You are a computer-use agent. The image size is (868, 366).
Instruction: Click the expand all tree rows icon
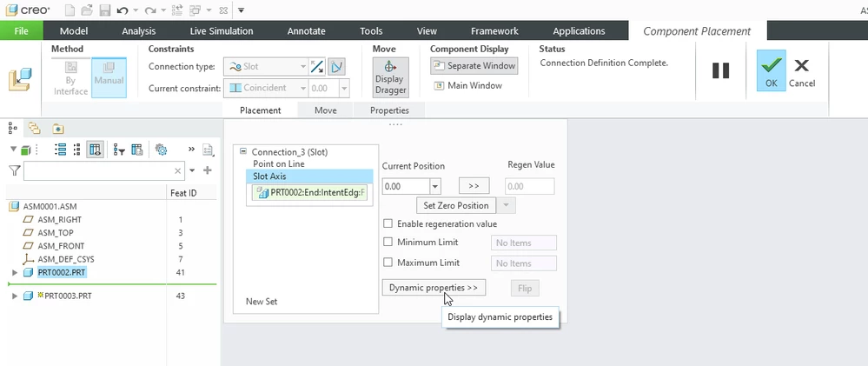pos(61,150)
